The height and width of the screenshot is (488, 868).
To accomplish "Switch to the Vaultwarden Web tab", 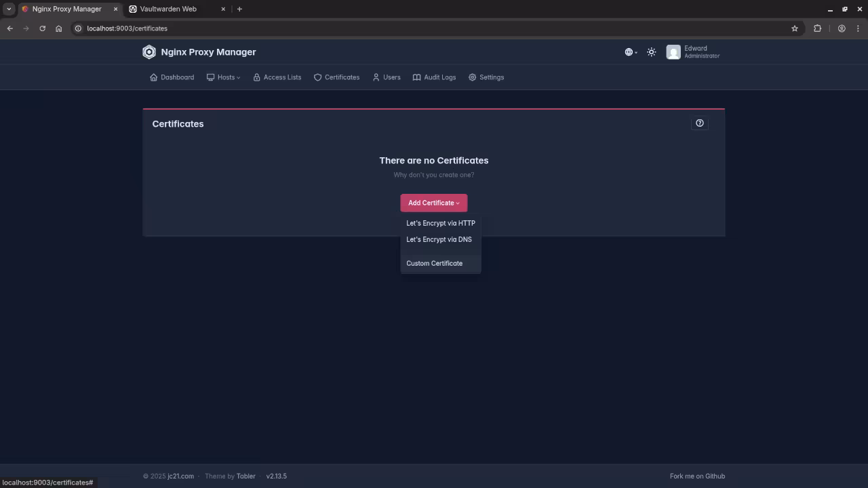I will pyautogui.click(x=167, y=9).
